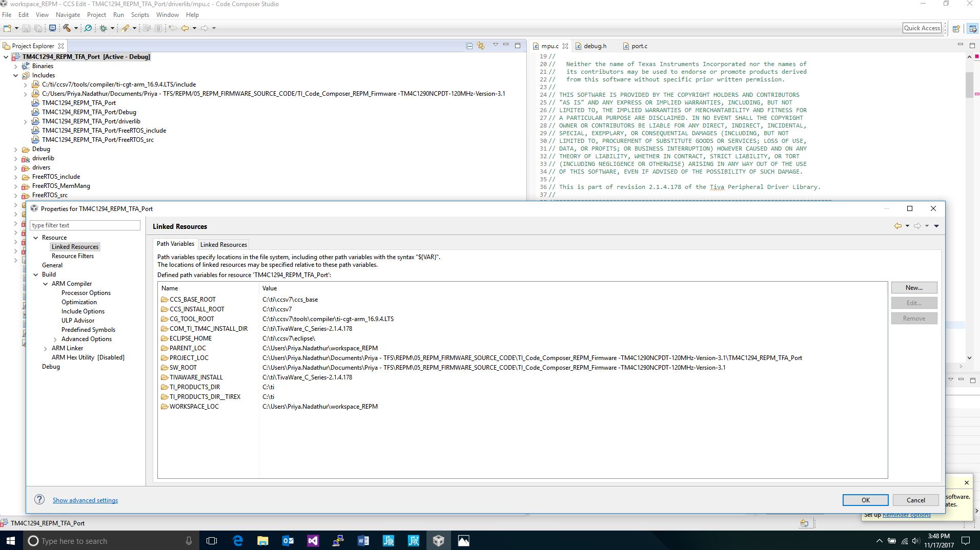Open the Project Explorer View Menu
The height and width of the screenshot is (550, 980).
(x=495, y=45)
